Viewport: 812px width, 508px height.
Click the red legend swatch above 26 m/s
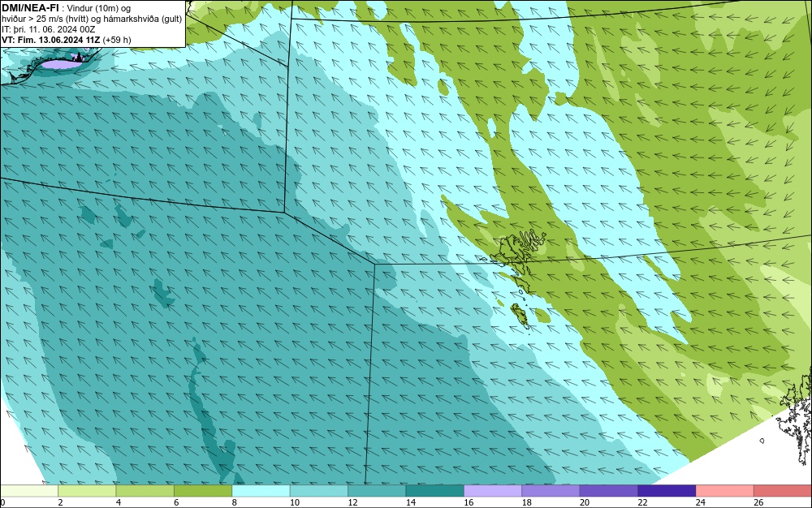783,491
